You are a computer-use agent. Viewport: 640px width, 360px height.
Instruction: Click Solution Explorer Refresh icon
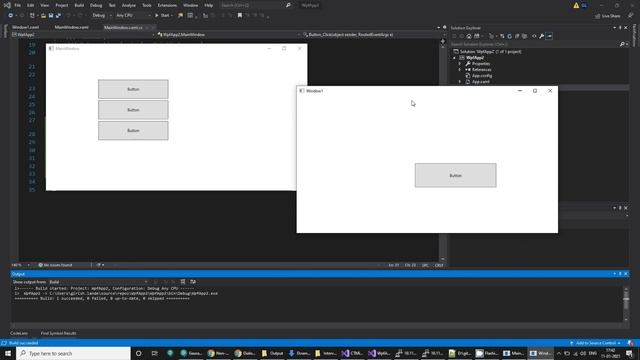509,36
